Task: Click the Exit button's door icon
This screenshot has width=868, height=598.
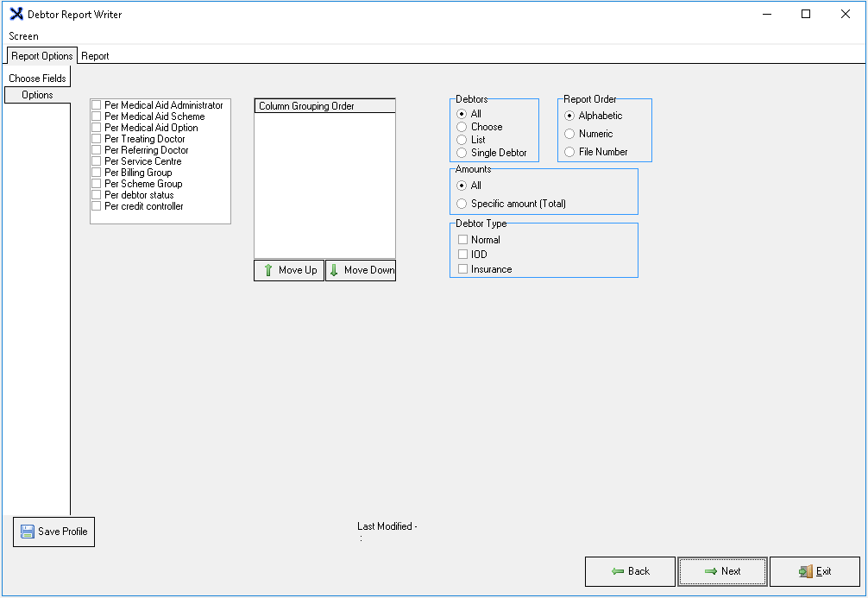Action: pyautogui.click(x=805, y=571)
